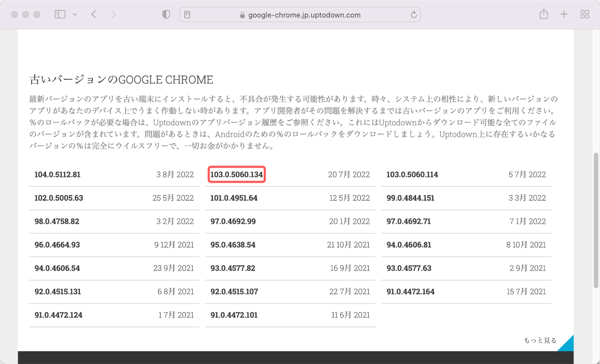600x364 pixels.
Task: Click the date 25 5月 2022
Action: pyautogui.click(x=173, y=198)
